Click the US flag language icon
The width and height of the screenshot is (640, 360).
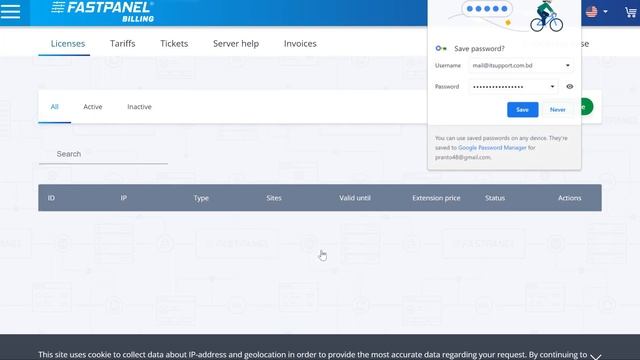(x=591, y=11)
